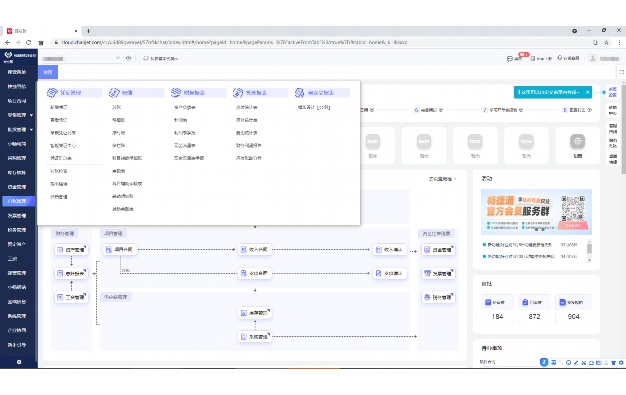Bookmark this page using the star icon
Screen dimensions: 626x395
(606, 42)
